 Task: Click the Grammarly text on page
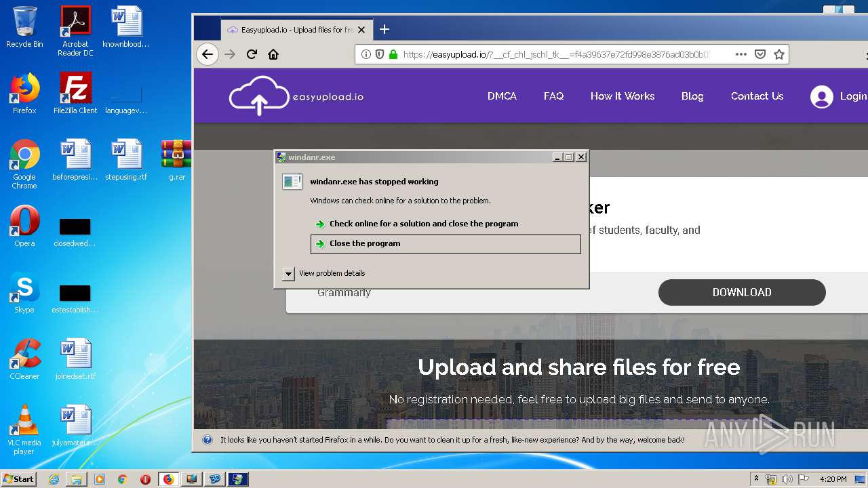(x=344, y=293)
